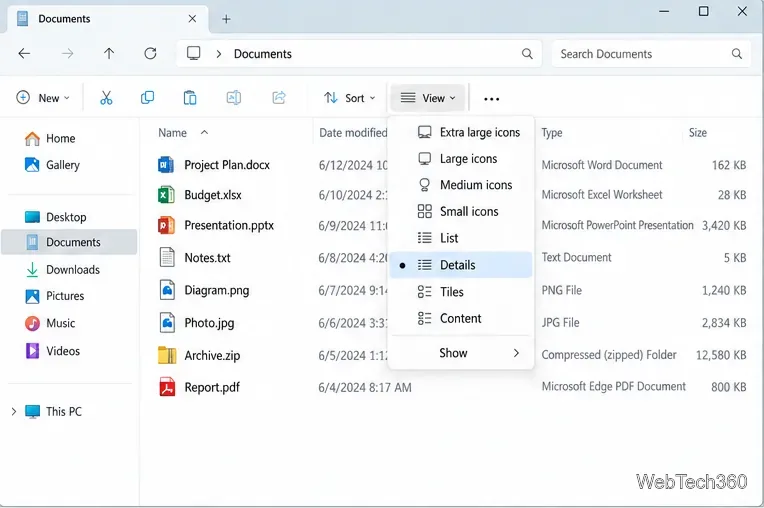Open Home in the navigation pane

[x=50, y=138]
